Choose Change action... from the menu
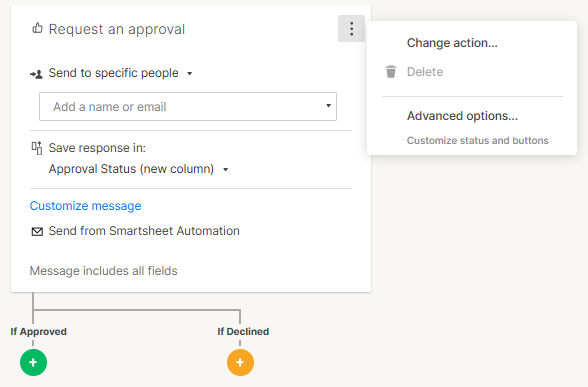Image resolution: width=588 pixels, height=387 pixels. pyautogui.click(x=452, y=43)
